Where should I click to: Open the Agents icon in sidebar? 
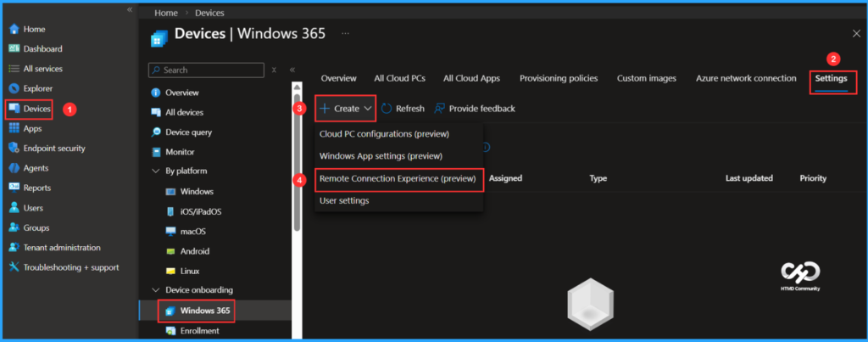[x=14, y=168]
